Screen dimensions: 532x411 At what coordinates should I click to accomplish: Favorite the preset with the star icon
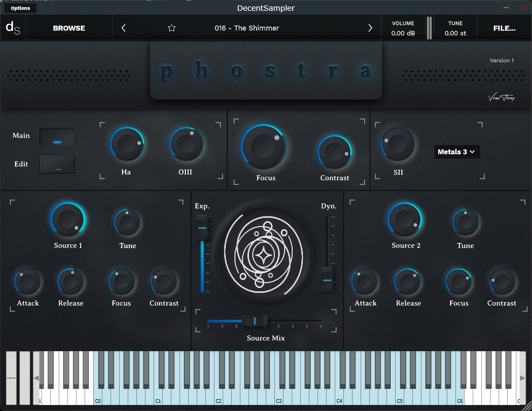coord(172,28)
